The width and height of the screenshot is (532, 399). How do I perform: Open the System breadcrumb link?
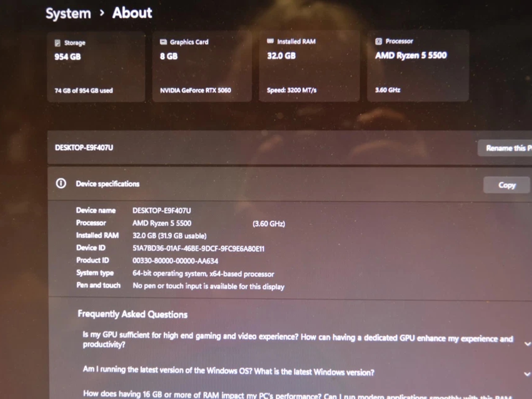tap(68, 14)
